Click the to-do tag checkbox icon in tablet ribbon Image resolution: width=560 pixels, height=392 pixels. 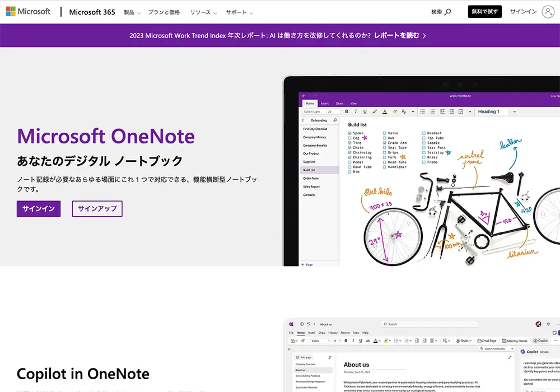coord(461,111)
